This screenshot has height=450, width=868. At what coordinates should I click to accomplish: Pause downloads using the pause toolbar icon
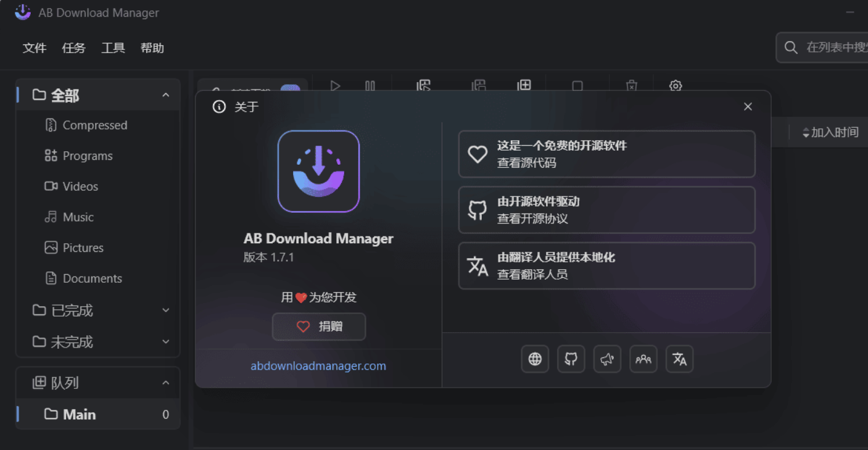[370, 86]
